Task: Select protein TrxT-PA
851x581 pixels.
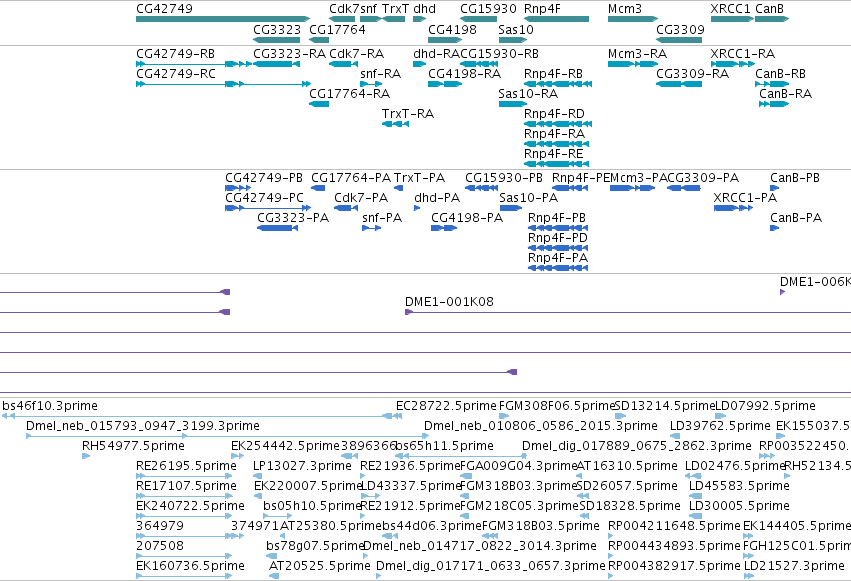Action: pos(398,188)
